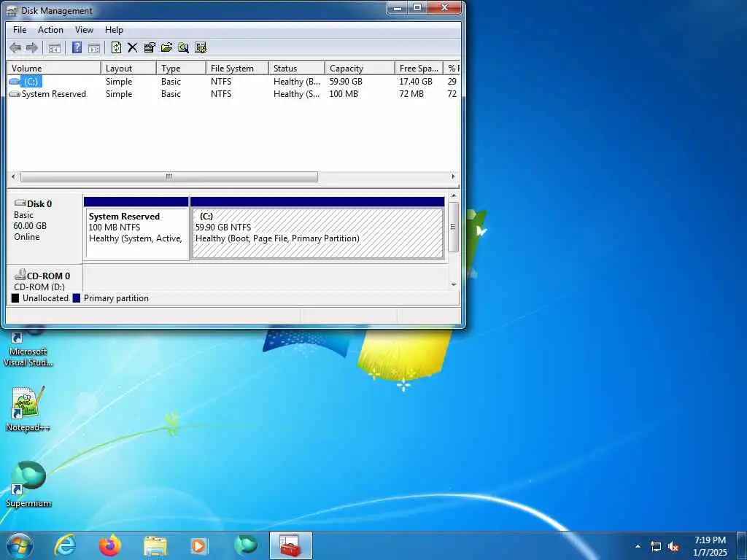
Task: Sort by the File System column header
Action: coord(237,68)
